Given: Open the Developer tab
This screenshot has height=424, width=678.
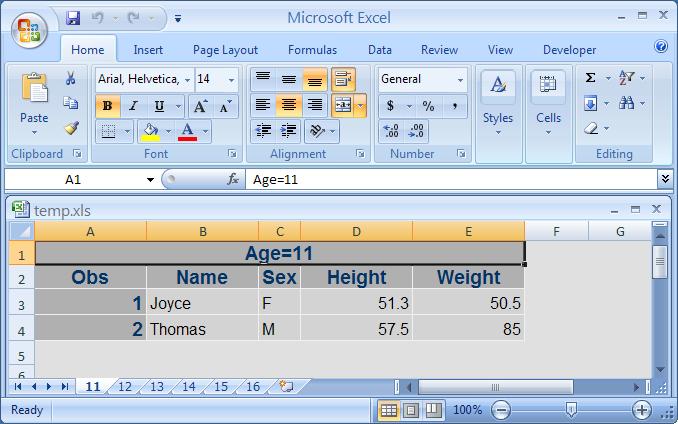Looking at the screenshot, I should coord(569,50).
